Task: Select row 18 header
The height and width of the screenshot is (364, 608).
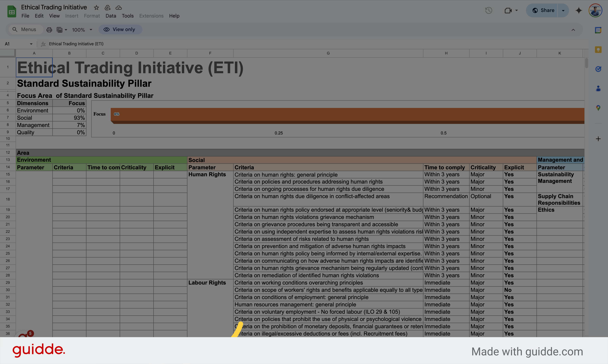Action: (8, 199)
